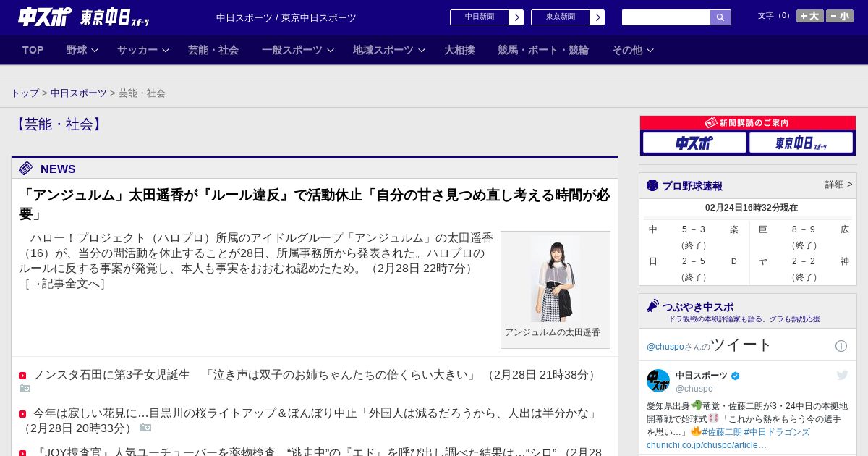This screenshot has width=868, height=456.
Task: Open the ノンスタ石田 第3子女児誕生 article
Action: point(256,375)
